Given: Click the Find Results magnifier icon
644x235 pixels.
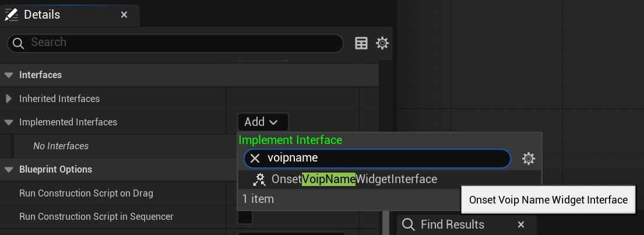Looking at the screenshot, I should 408,225.
